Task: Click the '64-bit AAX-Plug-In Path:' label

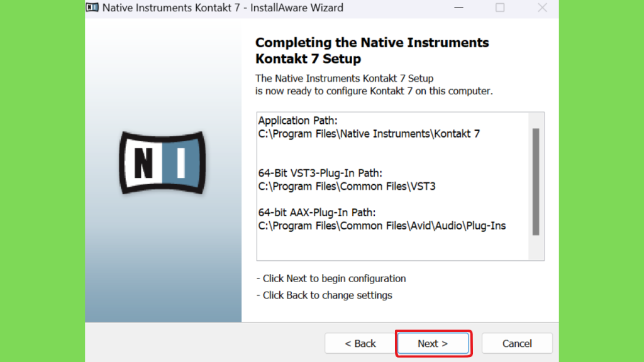Action: coord(317,212)
